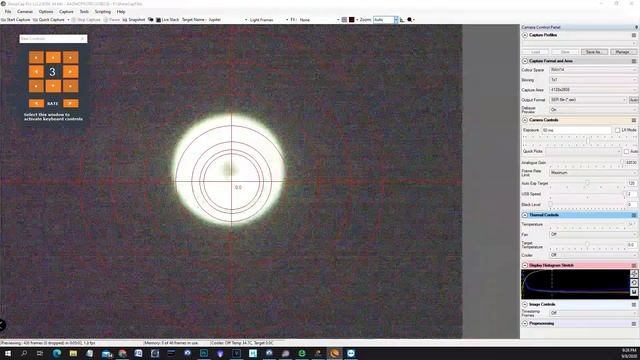Collapse the Thermal Controls section
Screen dimensions: 640x360
pyautogui.click(x=525, y=215)
